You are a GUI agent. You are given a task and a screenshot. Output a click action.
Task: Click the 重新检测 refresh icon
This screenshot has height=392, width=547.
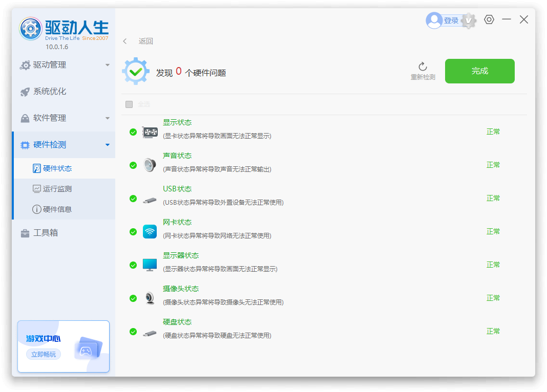tap(423, 67)
